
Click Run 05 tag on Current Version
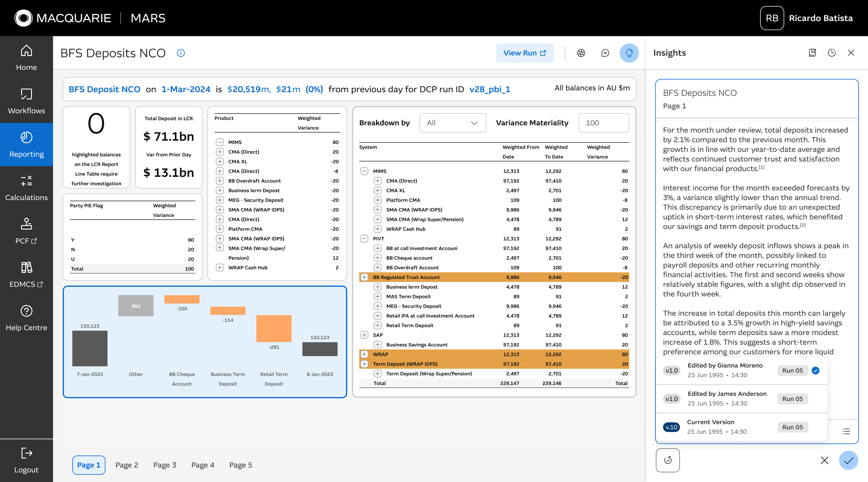(x=793, y=427)
